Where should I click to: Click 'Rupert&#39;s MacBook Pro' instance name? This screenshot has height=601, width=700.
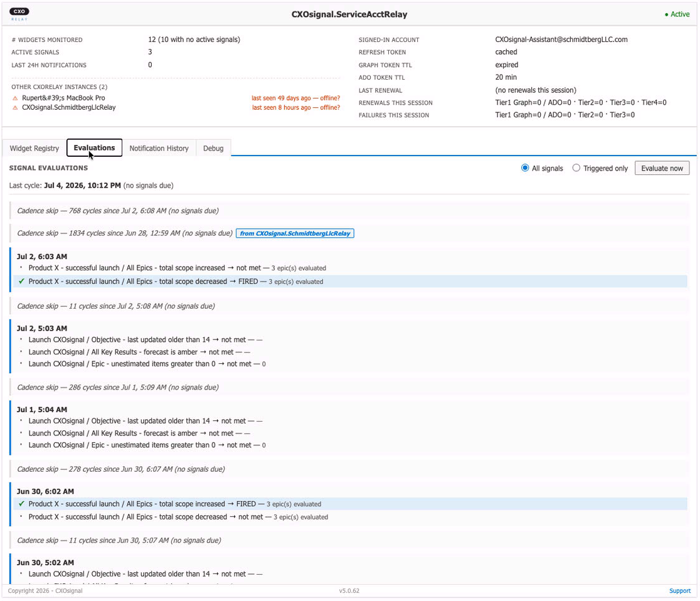(x=63, y=98)
